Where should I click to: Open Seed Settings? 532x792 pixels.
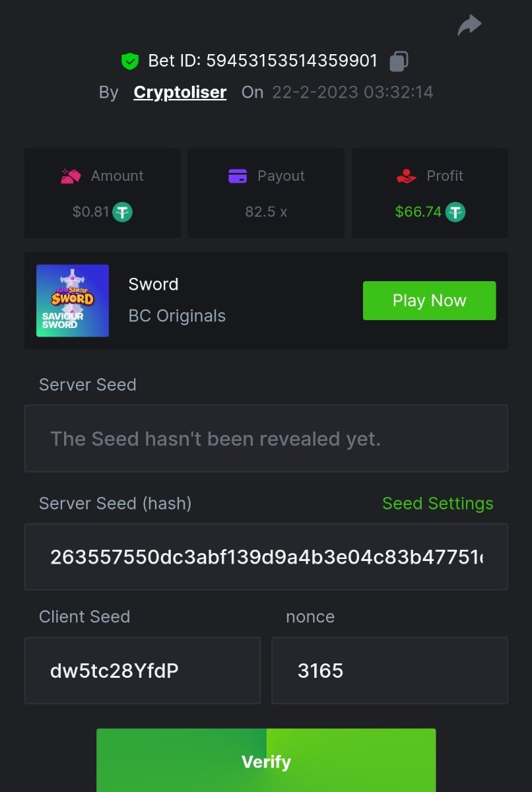(x=438, y=504)
